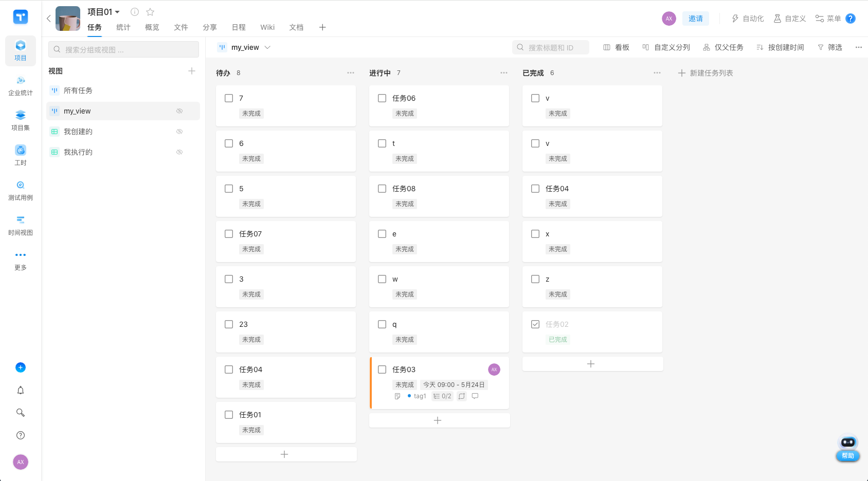The width and height of the screenshot is (868, 481).
Task: Focus the 搜索分组或视图 search field
Action: (x=123, y=49)
